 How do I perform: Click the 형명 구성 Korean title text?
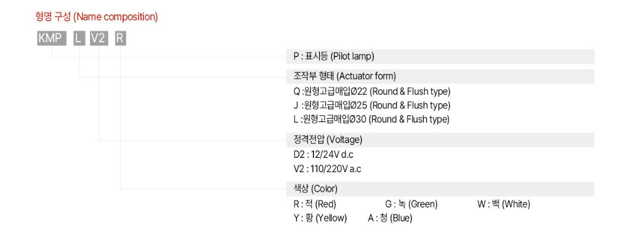click(54, 17)
